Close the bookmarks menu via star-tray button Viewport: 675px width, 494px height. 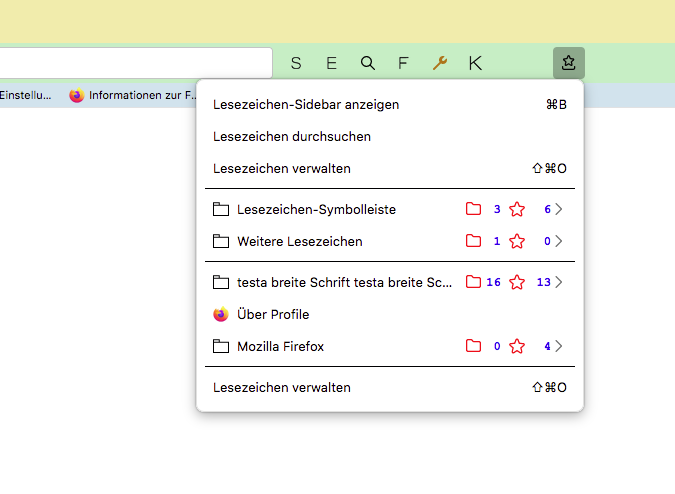(x=568, y=63)
